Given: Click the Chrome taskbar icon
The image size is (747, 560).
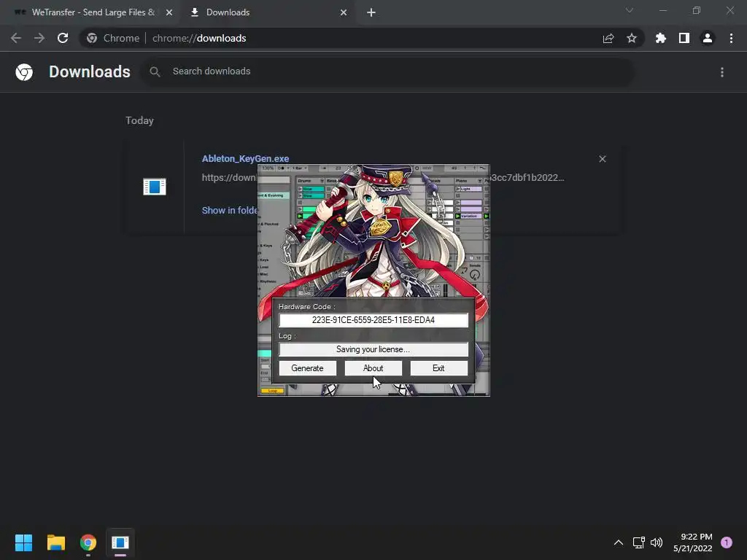Looking at the screenshot, I should [x=88, y=542].
